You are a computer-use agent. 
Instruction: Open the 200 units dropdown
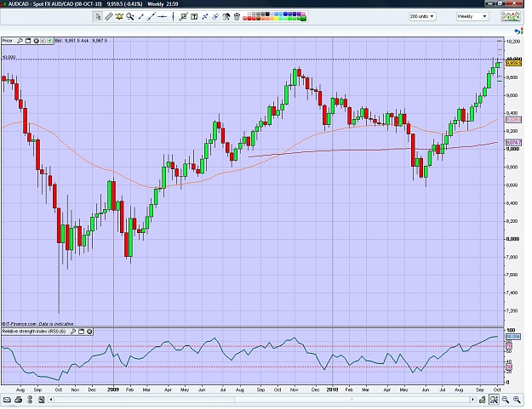point(422,16)
